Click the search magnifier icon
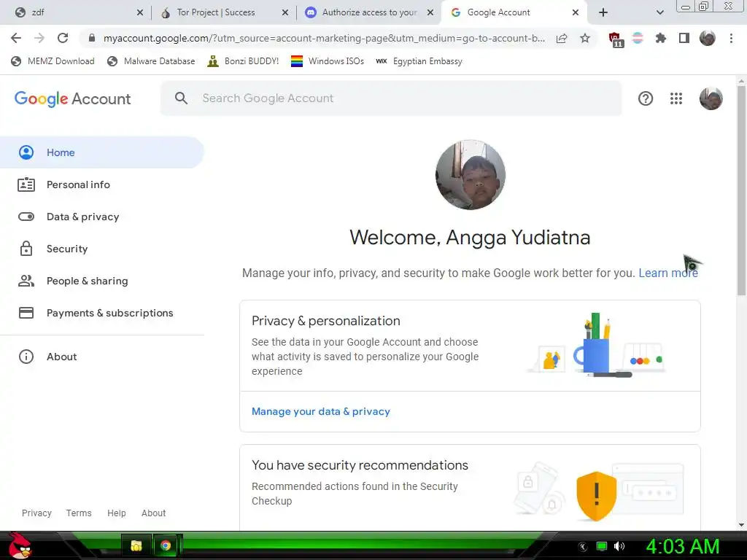This screenshot has height=560, width=747. [181, 98]
